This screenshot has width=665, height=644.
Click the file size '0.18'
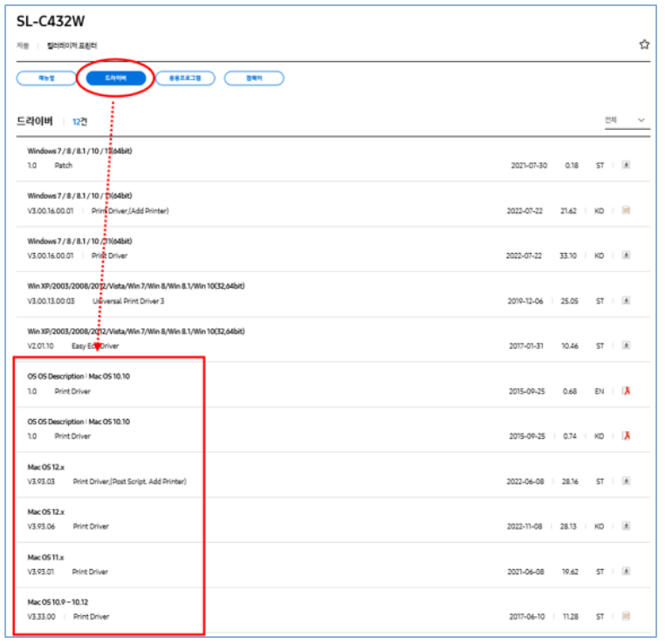(x=572, y=165)
